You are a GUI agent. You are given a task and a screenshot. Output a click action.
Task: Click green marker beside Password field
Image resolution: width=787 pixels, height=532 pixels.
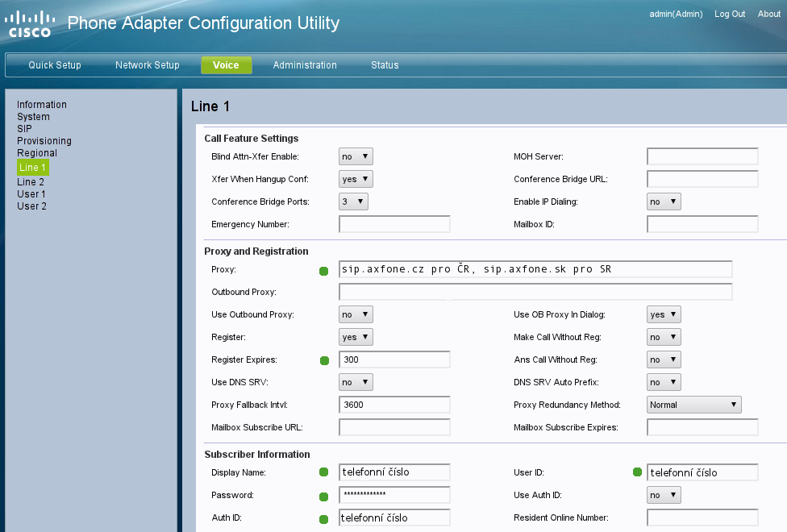tap(324, 496)
